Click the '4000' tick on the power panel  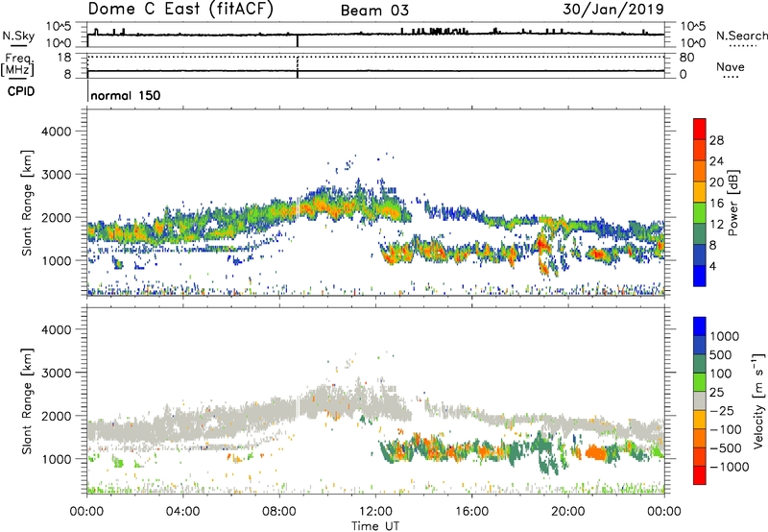[x=56, y=132]
